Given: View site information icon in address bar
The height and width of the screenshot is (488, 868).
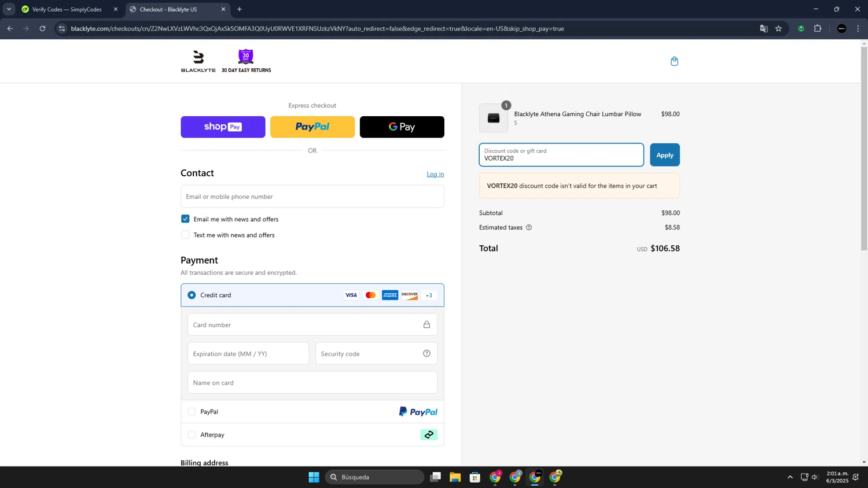Looking at the screenshot, I should tap(62, 28).
